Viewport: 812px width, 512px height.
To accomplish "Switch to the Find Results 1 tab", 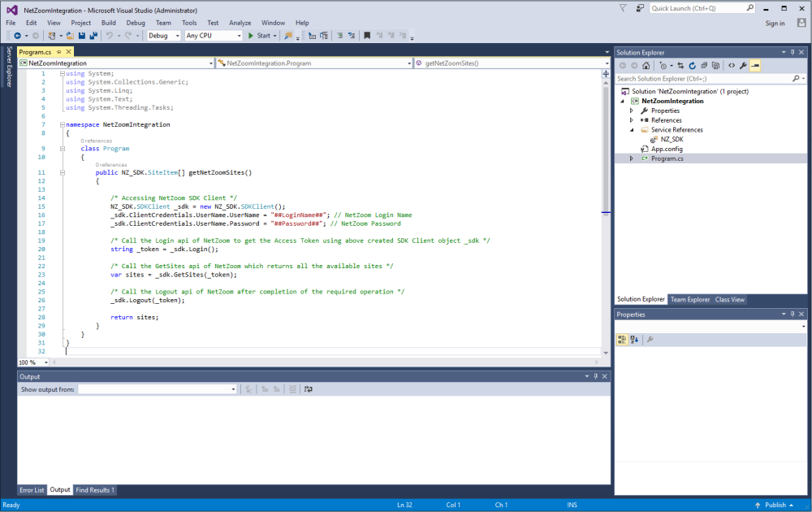I will click(x=95, y=490).
